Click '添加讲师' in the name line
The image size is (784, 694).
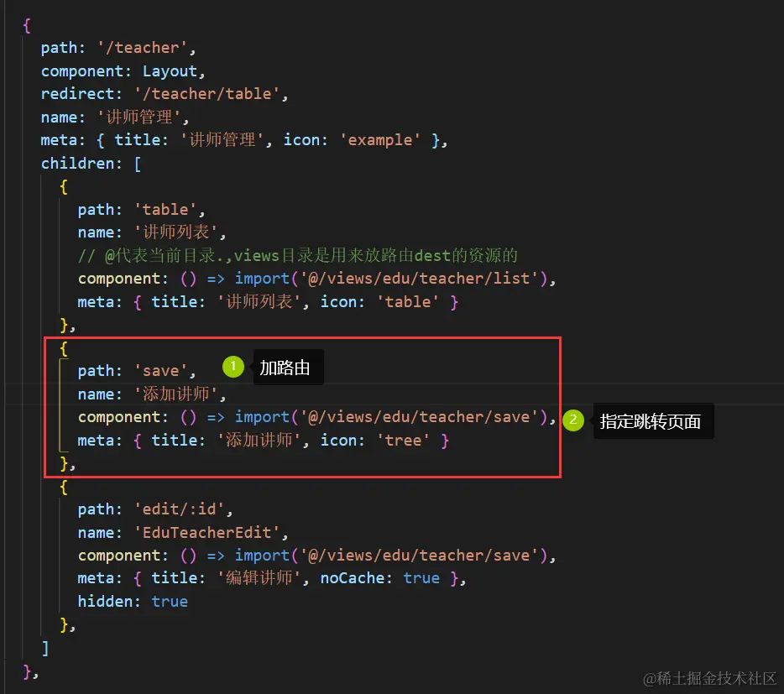coord(176,394)
